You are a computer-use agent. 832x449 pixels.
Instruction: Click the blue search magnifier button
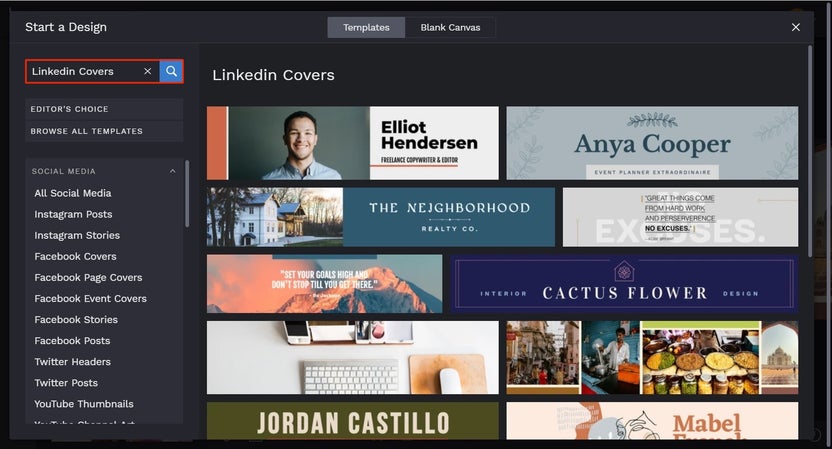[x=171, y=71]
